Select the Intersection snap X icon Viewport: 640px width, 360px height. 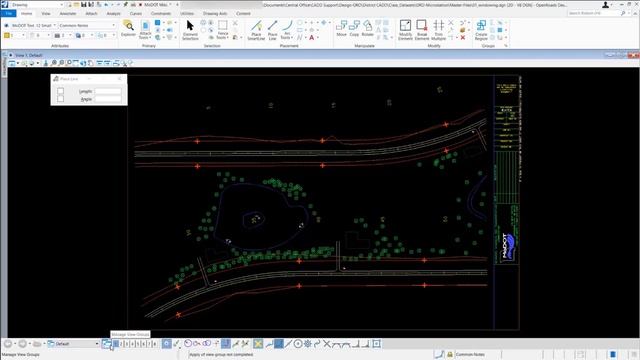[x=327, y=344]
